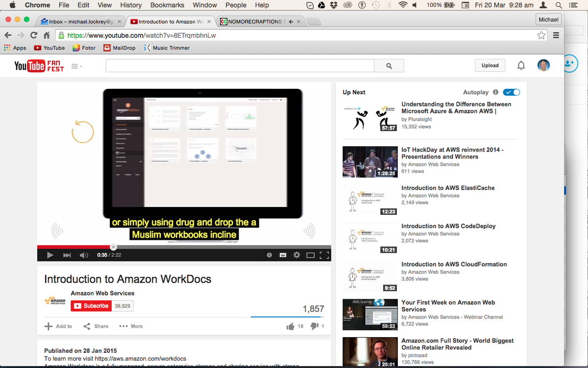Click the YouTube FanFest logo

point(39,65)
